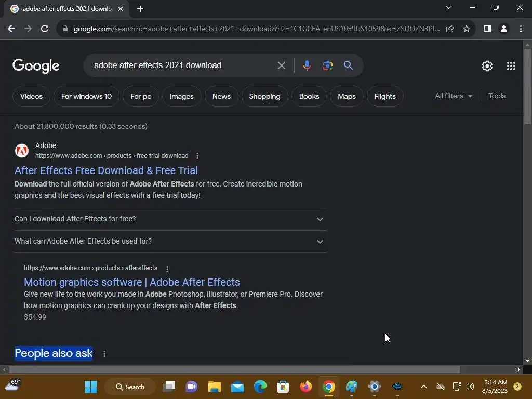The image size is (532, 399).
Task: Click the scroll right arrow
Action: 519,369
